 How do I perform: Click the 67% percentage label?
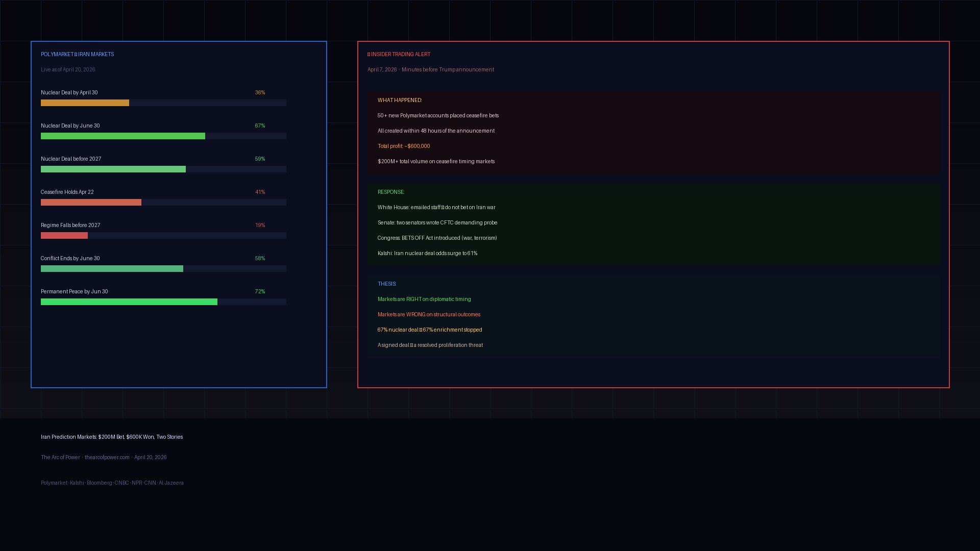(260, 126)
